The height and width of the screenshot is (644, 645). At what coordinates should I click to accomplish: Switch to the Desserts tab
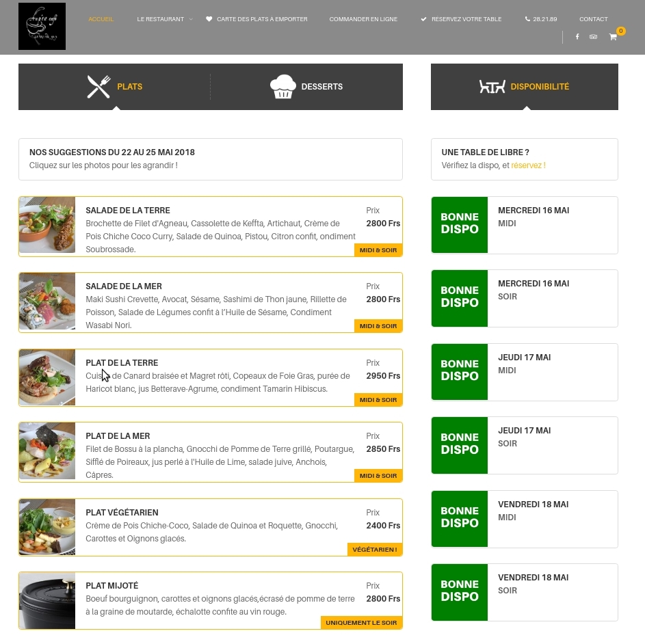point(321,87)
